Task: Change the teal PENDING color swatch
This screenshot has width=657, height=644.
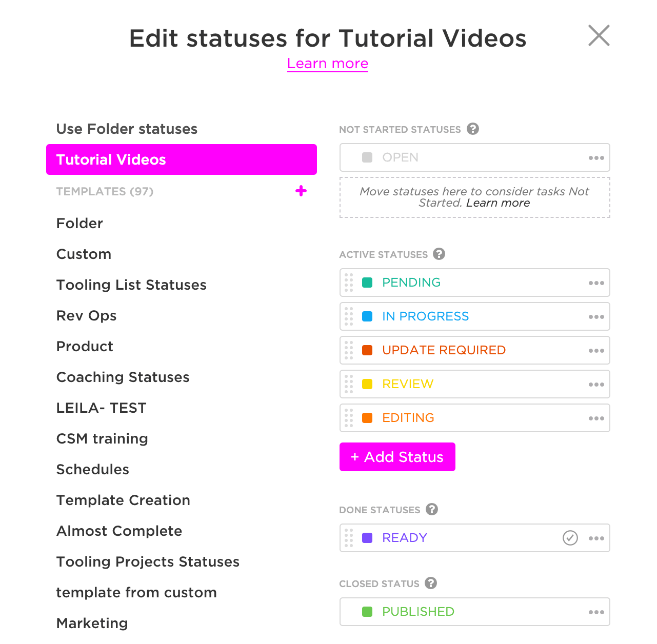Action: click(x=367, y=283)
